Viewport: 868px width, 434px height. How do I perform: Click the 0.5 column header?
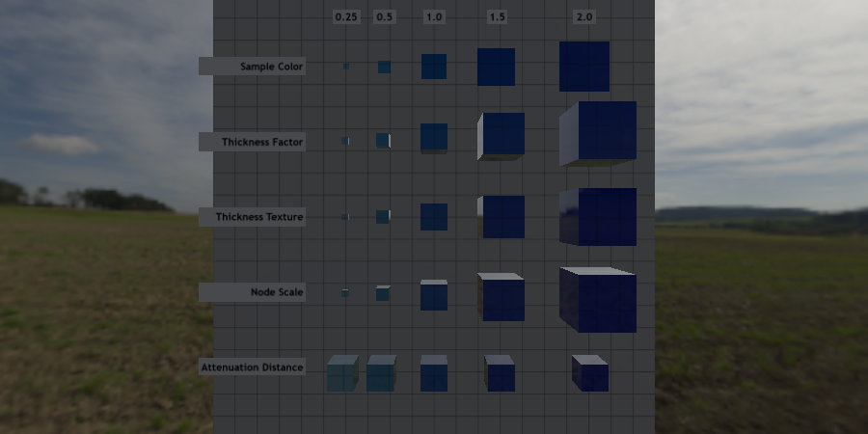pos(384,17)
